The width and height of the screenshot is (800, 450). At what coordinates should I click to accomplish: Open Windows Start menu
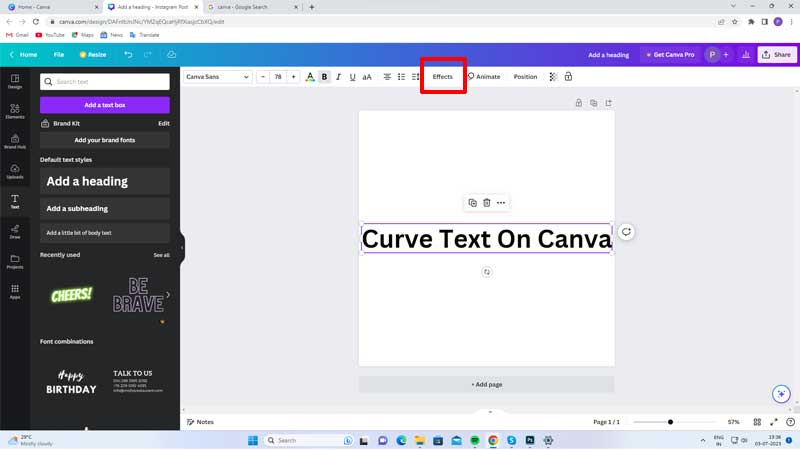click(253, 440)
